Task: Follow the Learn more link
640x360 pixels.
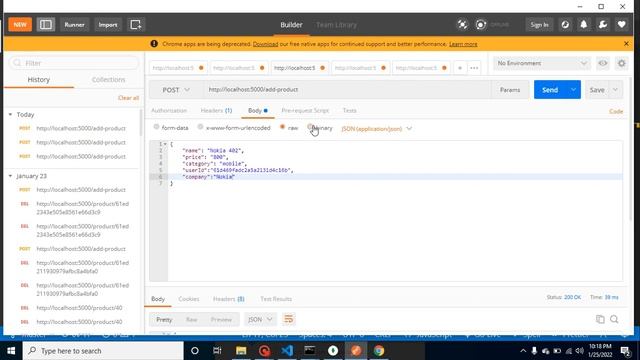Action: tap(463, 44)
